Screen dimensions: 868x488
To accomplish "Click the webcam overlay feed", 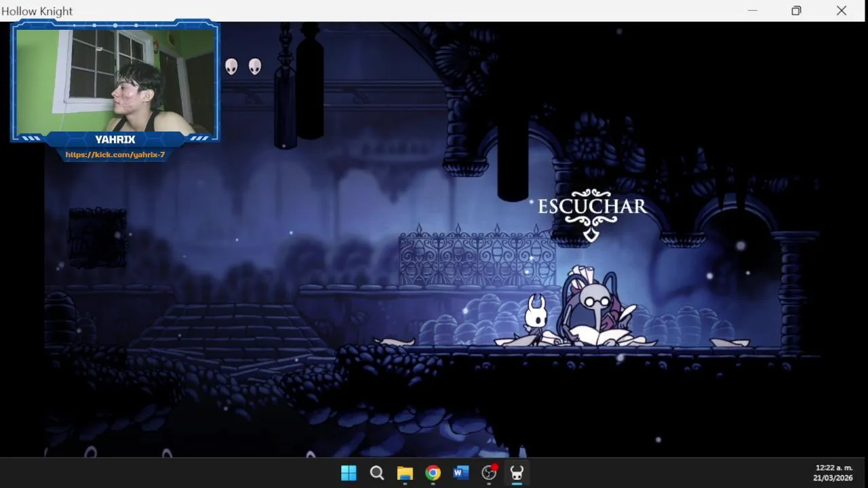I will (x=115, y=80).
